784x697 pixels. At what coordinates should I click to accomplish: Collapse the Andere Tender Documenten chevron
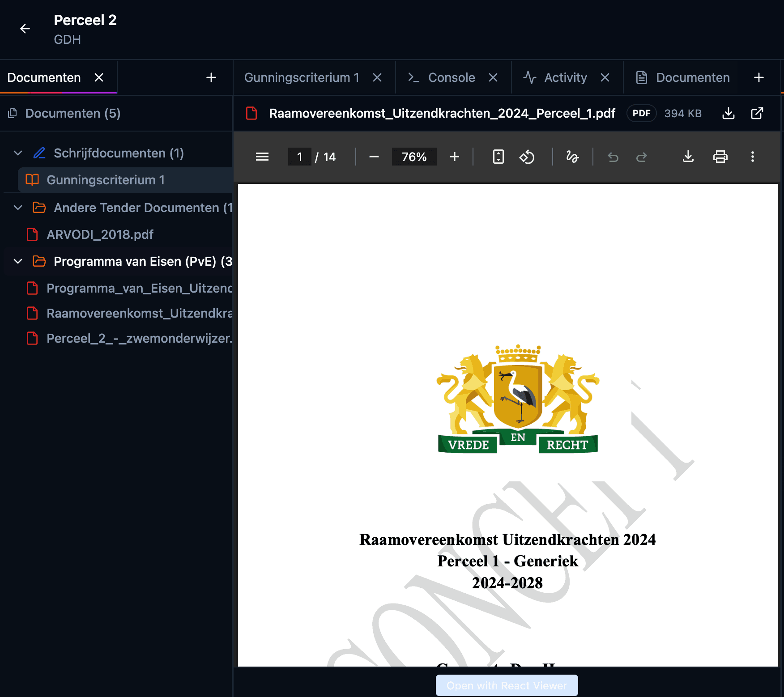coord(18,208)
